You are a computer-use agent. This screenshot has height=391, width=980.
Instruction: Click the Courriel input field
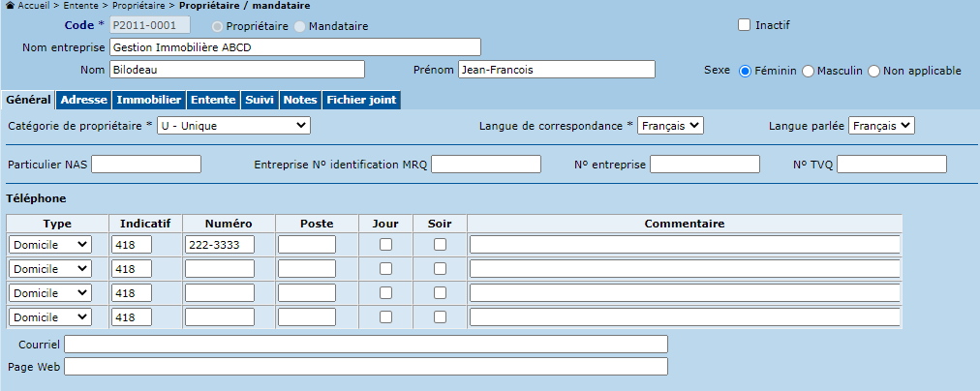[x=366, y=345]
